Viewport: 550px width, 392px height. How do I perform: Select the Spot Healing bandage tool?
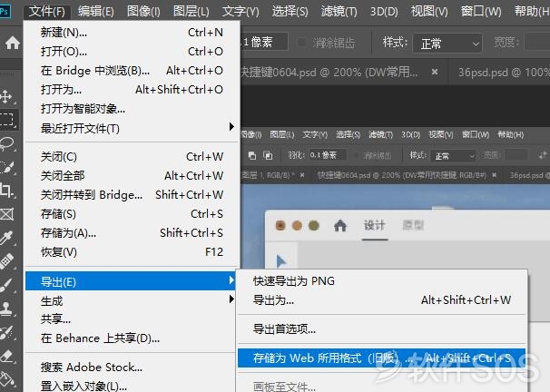pos(7,261)
